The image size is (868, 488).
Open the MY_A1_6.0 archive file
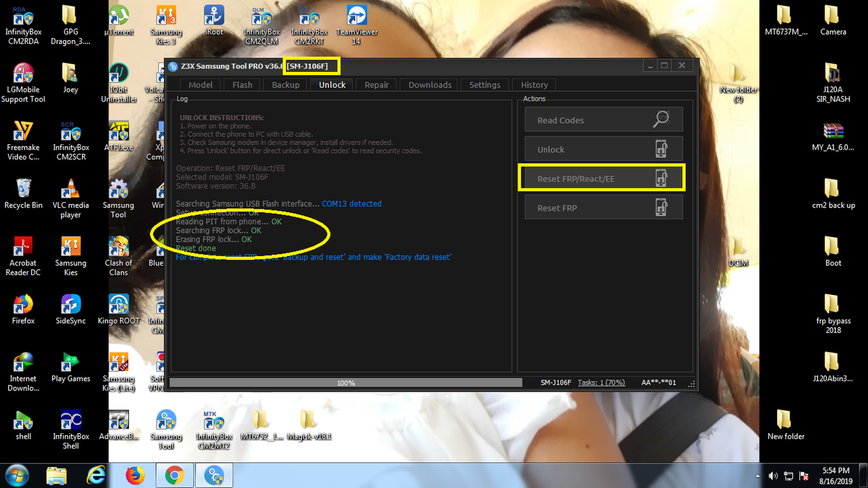(x=833, y=136)
